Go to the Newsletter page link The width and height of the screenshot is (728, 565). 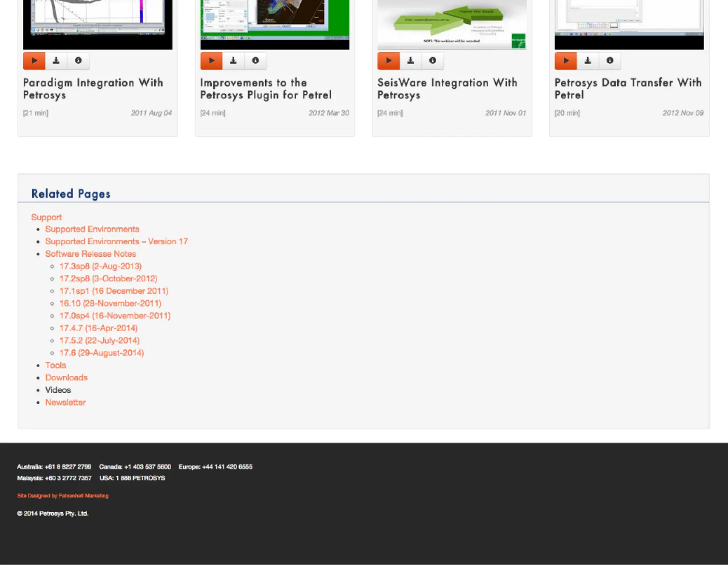point(65,403)
